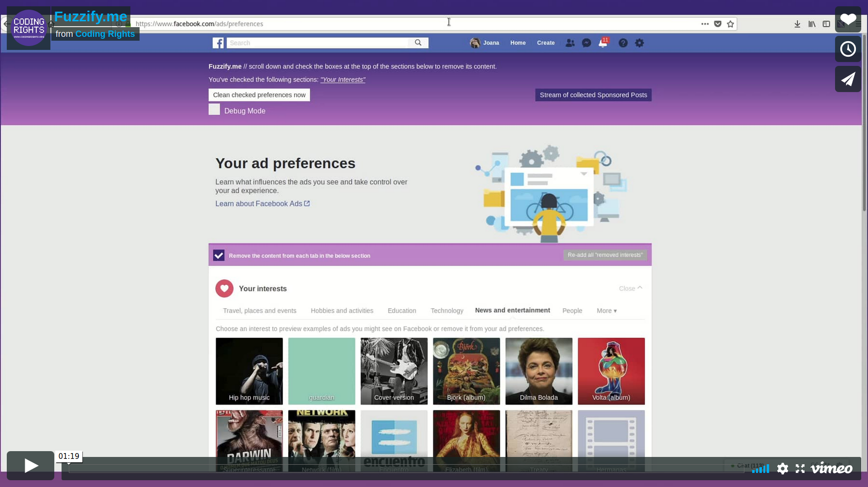The image size is (868, 487).
Task: Switch to Hobbies and activities tab
Action: [342, 311]
